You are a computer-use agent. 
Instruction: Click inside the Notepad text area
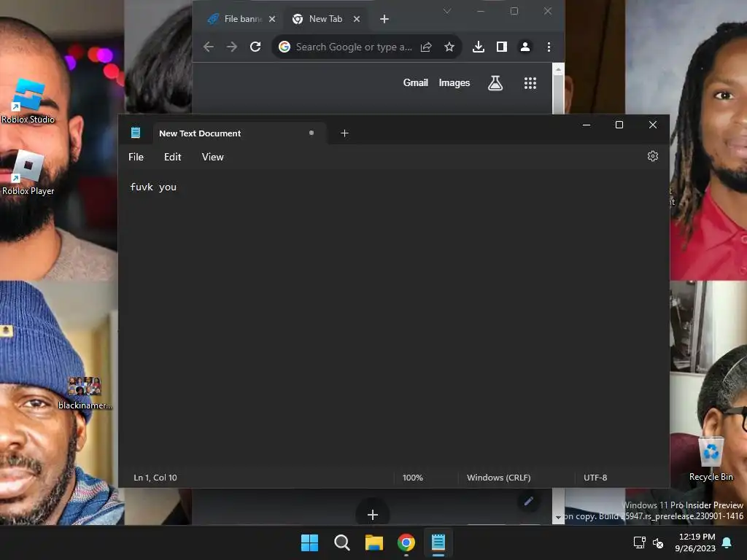coord(393,319)
